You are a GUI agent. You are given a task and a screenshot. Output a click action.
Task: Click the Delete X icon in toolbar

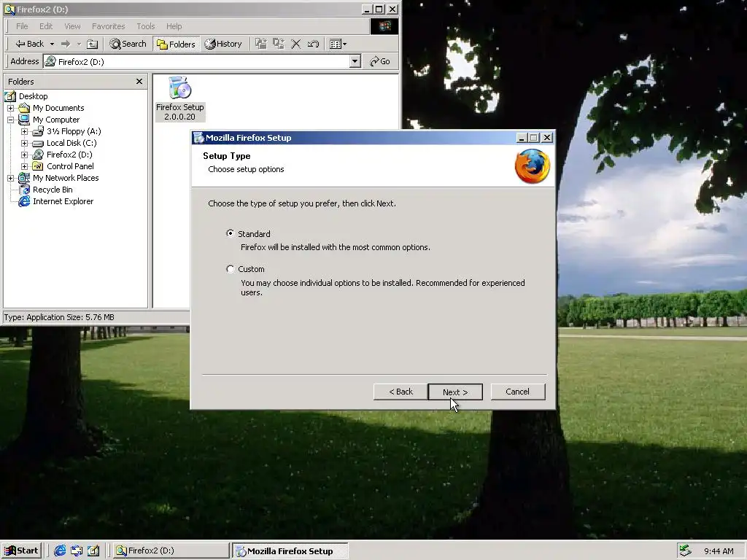tap(296, 44)
